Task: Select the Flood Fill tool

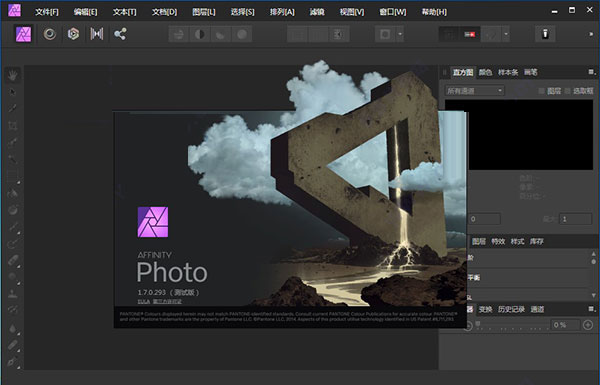Action: 13,193
